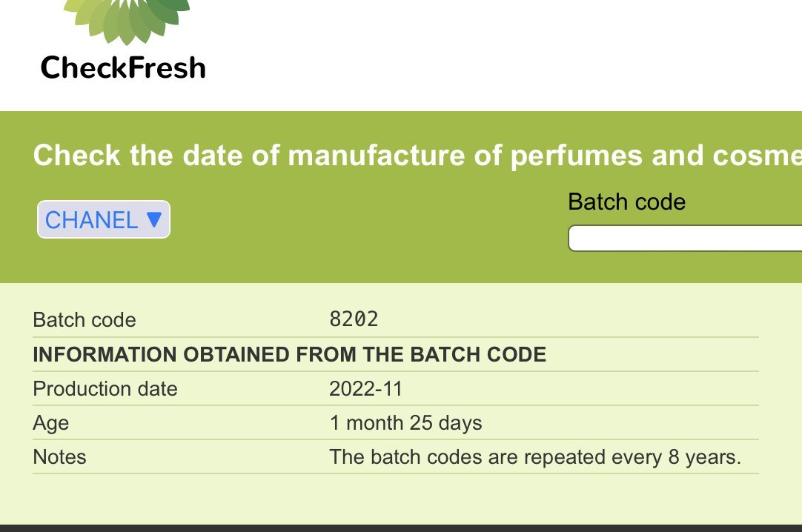This screenshot has width=802, height=532.
Task: Click the Batch code row label in results
Action: click(x=84, y=320)
